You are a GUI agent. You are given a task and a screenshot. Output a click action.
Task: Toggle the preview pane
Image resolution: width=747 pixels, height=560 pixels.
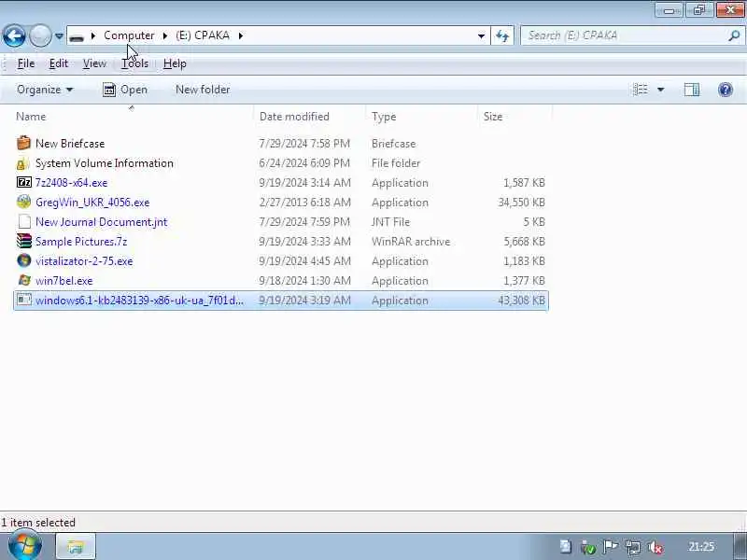[692, 90]
